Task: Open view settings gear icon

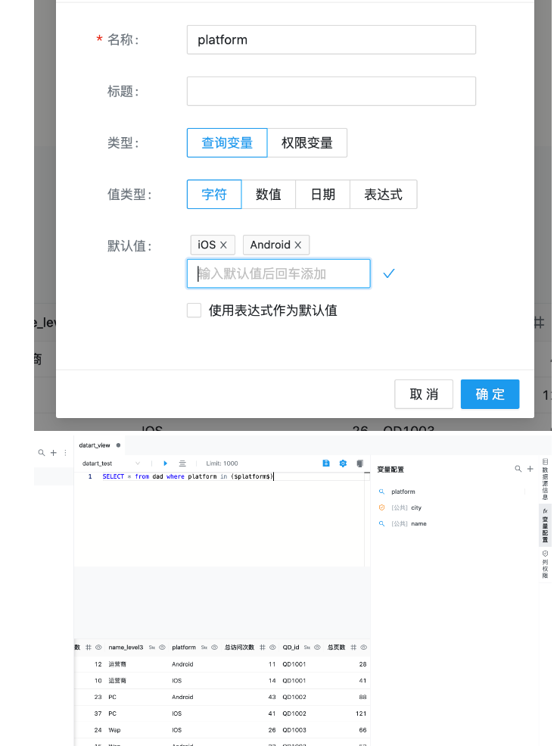Action: pos(343,463)
